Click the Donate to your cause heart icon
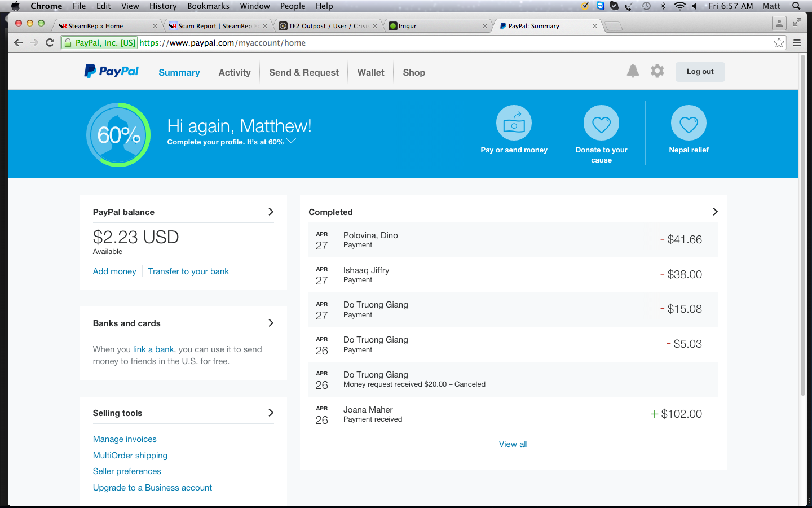The image size is (812, 508). (x=601, y=123)
